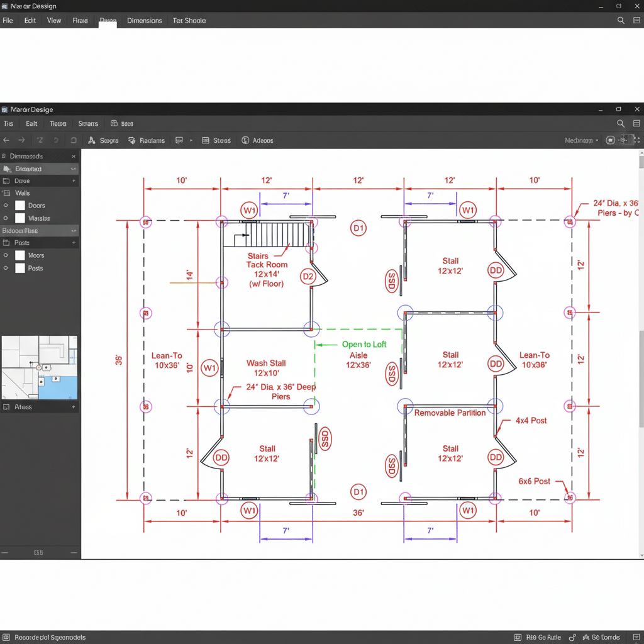Open the Dimensions menu

pos(144,20)
